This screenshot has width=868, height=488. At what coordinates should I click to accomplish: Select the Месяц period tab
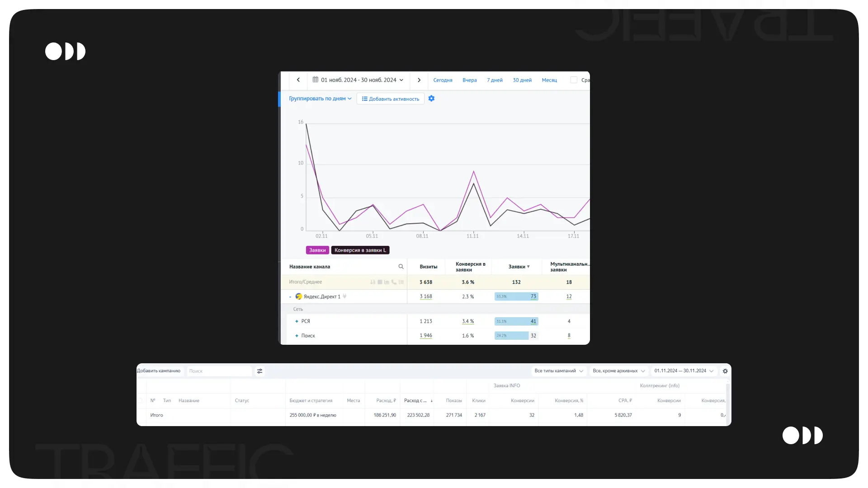(549, 80)
